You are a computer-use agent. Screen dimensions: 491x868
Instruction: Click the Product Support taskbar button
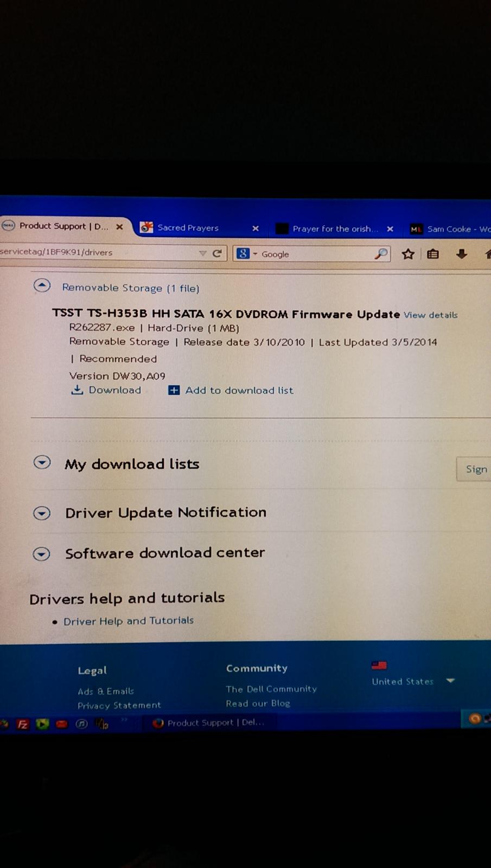click(209, 723)
